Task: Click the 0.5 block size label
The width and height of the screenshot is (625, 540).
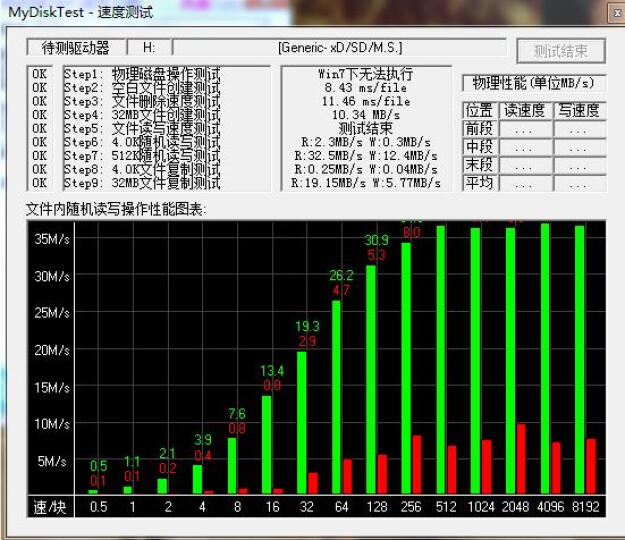Action: [x=98, y=507]
